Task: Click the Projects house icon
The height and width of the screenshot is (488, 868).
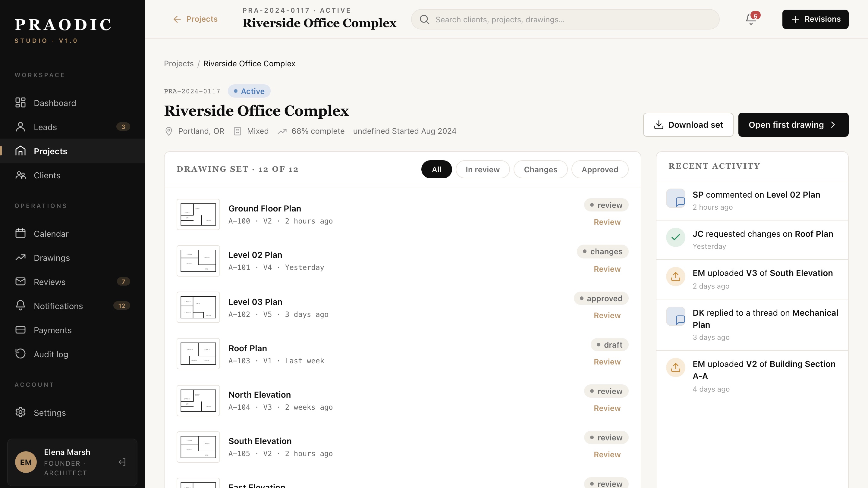Action: (20, 151)
